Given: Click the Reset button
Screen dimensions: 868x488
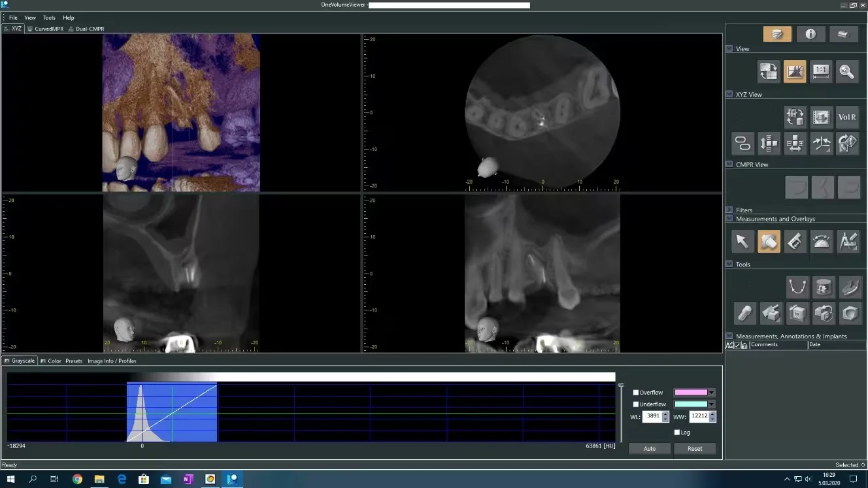Looking at the screenshot, I should (695, 449).
